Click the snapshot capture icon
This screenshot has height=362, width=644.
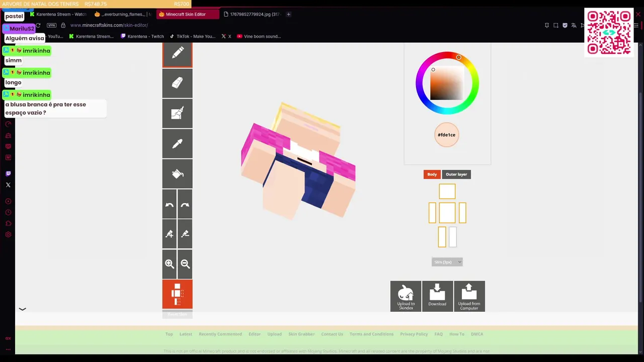pos(556,25)
